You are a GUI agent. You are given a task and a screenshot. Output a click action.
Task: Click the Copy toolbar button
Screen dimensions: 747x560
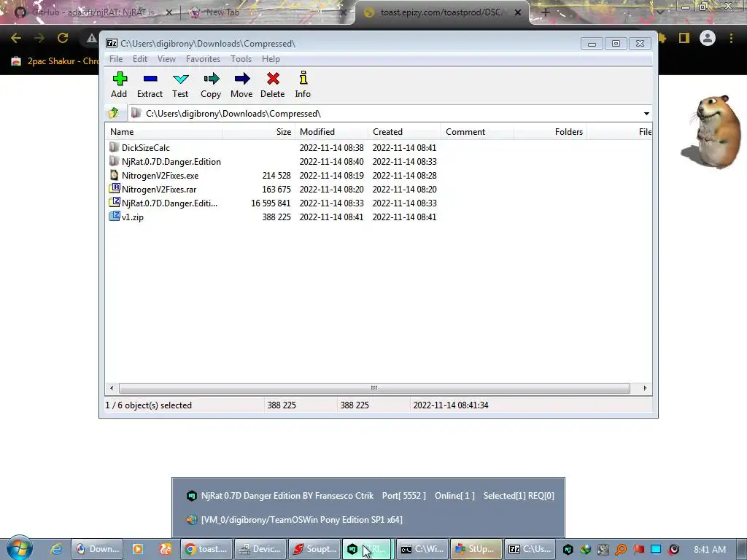pos(211,85)
